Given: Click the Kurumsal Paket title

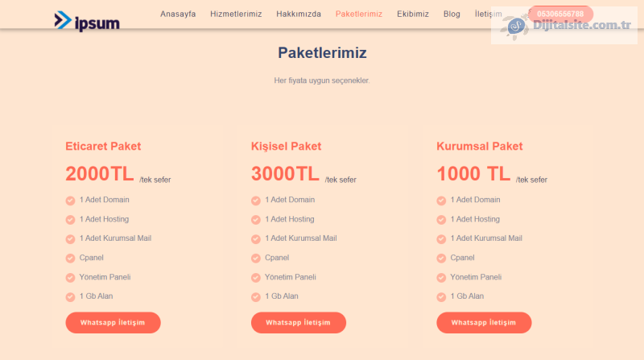Looking at the screenshot, I should (x=480, y=147).
